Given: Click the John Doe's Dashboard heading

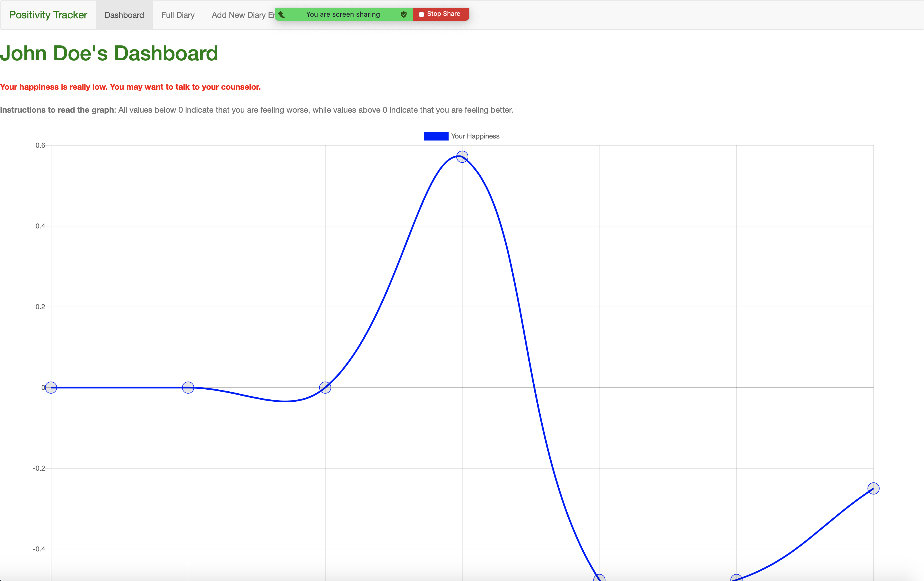Looking at the screenshot, I should [x=109, y=53].
